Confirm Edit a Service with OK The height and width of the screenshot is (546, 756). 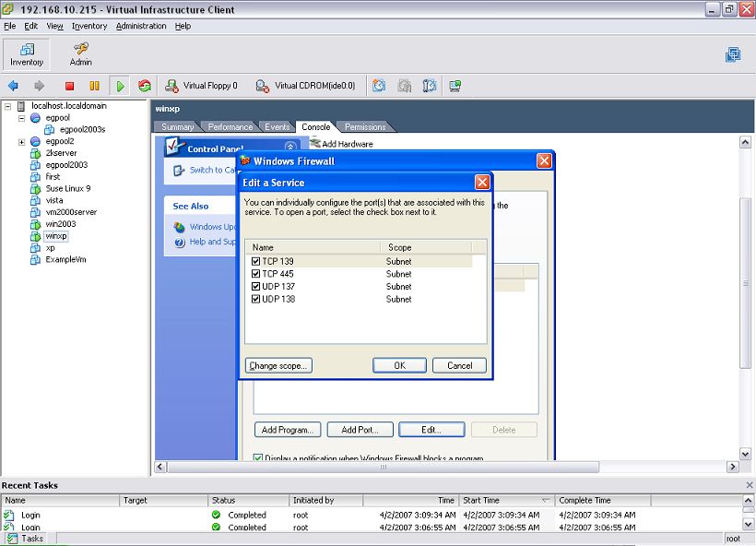pyautogui.click(x=400, y=365)
